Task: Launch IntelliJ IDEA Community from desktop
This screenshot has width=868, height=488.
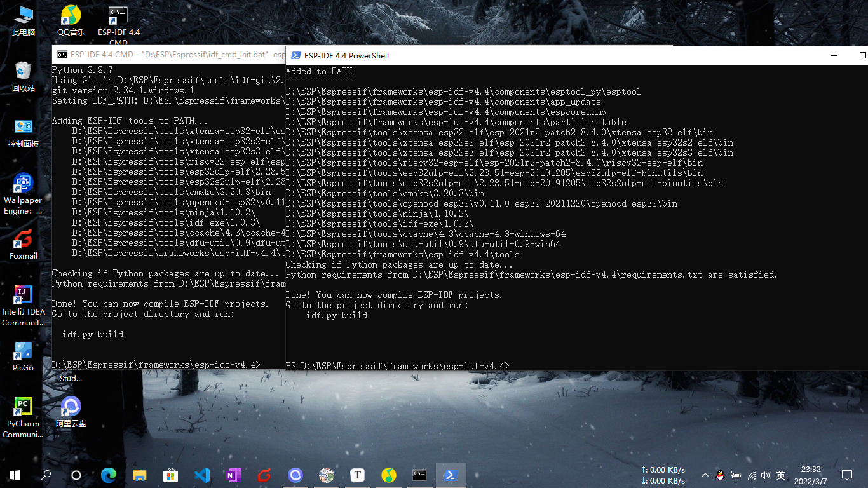Action: 24,306
